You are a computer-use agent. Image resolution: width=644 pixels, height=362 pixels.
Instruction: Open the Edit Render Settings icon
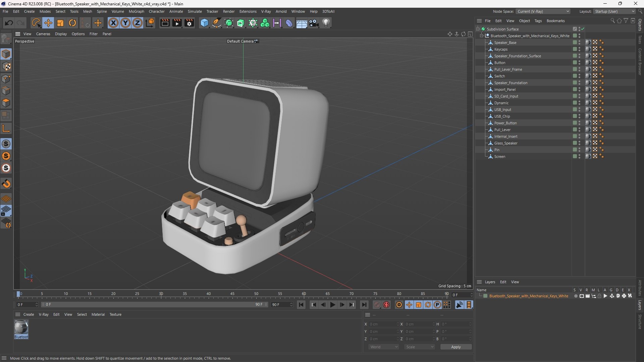189,23
